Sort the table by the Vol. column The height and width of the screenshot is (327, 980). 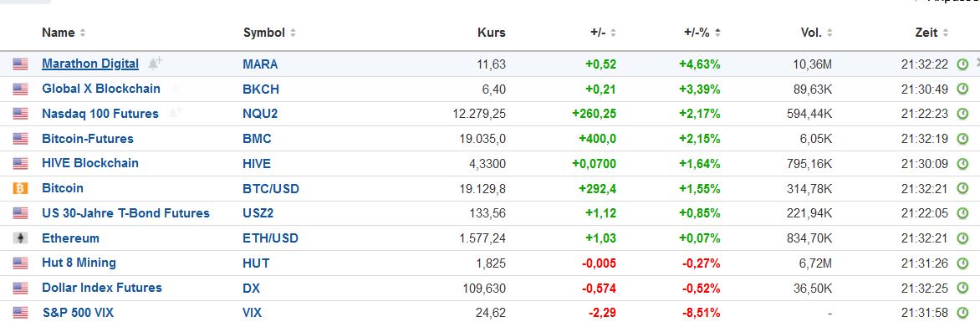point(816,33)
